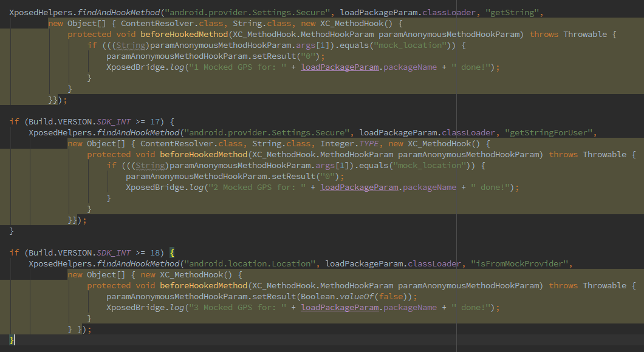
Task: Click "android.provider.Settings.Secure" on the first code line
Action: [x=249, y=13]
